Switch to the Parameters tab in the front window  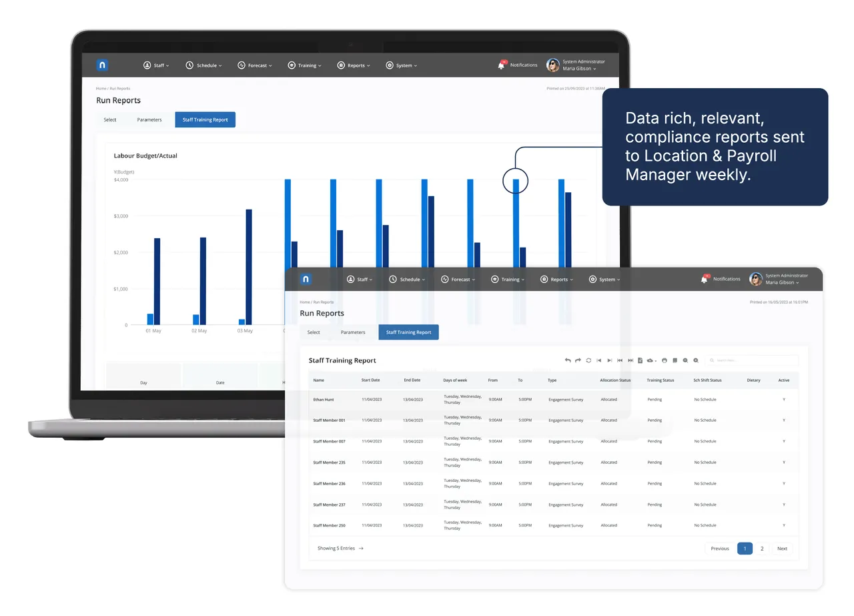click(353, 332)
